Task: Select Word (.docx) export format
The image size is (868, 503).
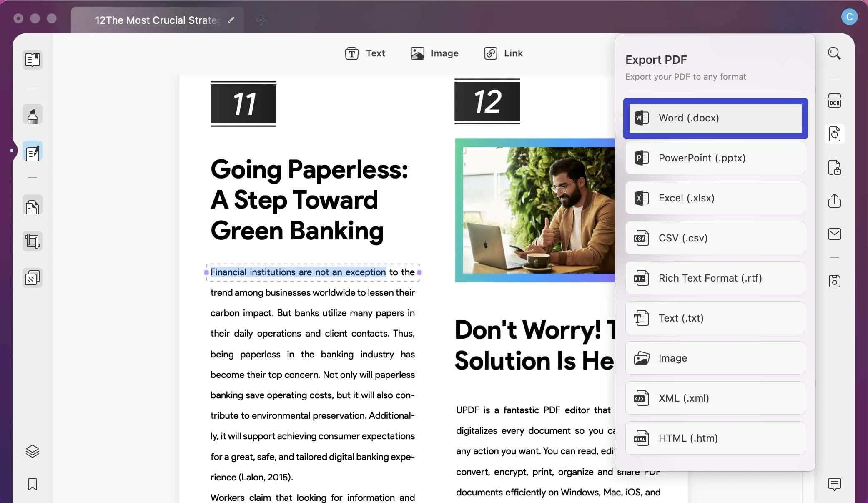Action: point(715,118)
